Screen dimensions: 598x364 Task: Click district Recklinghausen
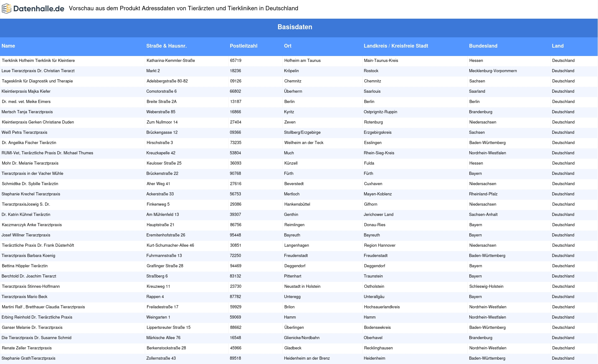pos(378,348)
